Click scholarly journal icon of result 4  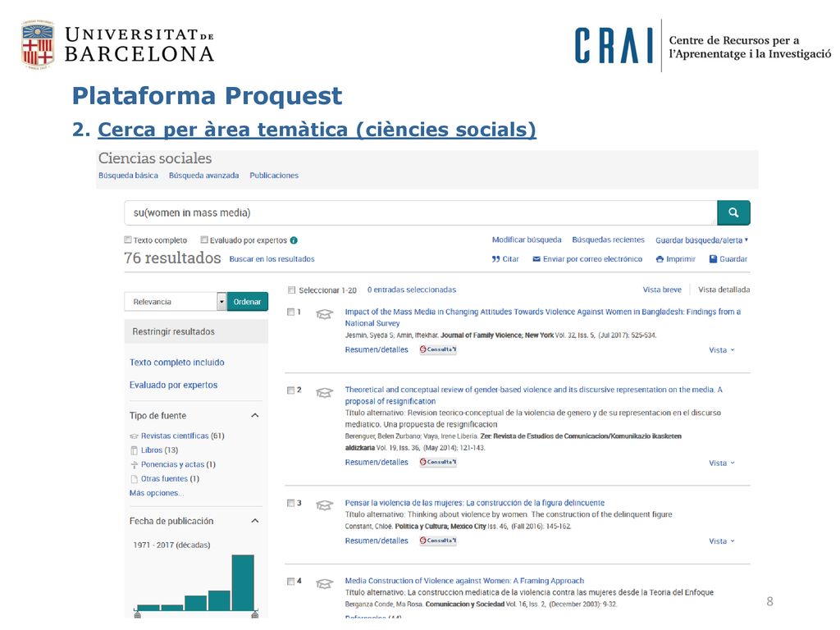point(324,583)
